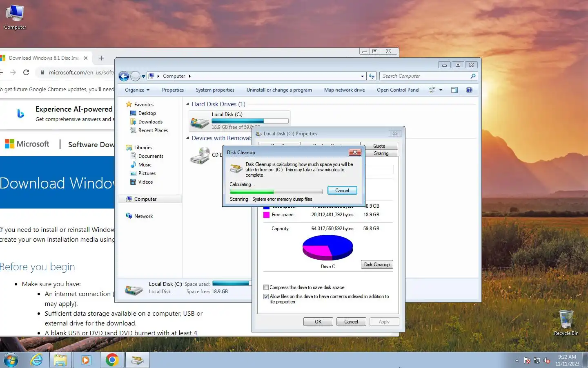The height and width of the screenshot is (368, 588).
Task: Click the Disk Cleanup button in Properties
Action: click(x=377, y=265)
